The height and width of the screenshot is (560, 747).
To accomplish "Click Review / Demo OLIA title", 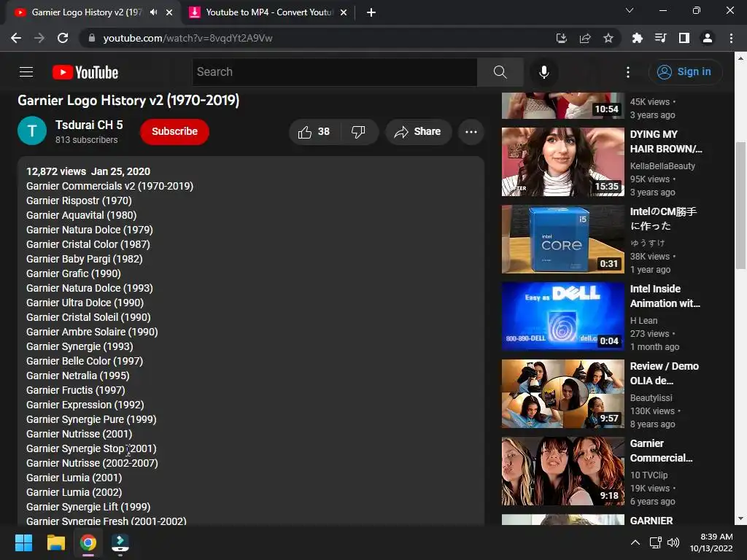I will click(664, 373).
